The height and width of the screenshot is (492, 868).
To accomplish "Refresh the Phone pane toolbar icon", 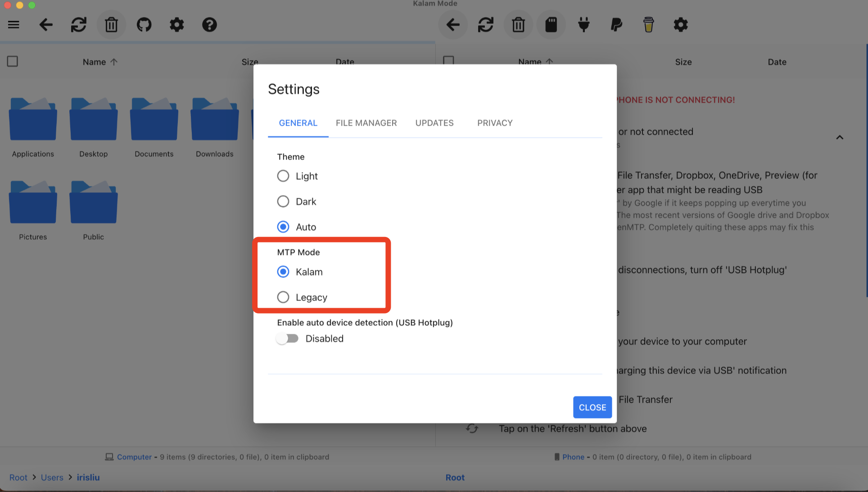I will (486, 25).
